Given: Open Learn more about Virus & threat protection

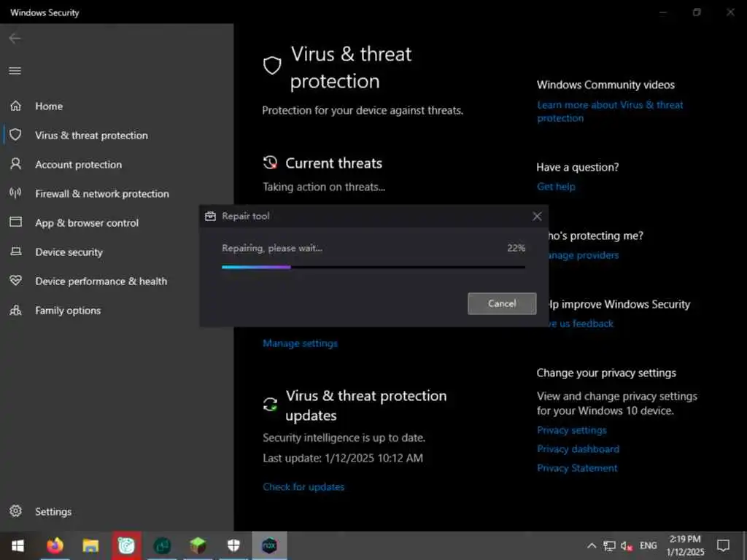Looking at the screenshot, I should click(610, 112).
